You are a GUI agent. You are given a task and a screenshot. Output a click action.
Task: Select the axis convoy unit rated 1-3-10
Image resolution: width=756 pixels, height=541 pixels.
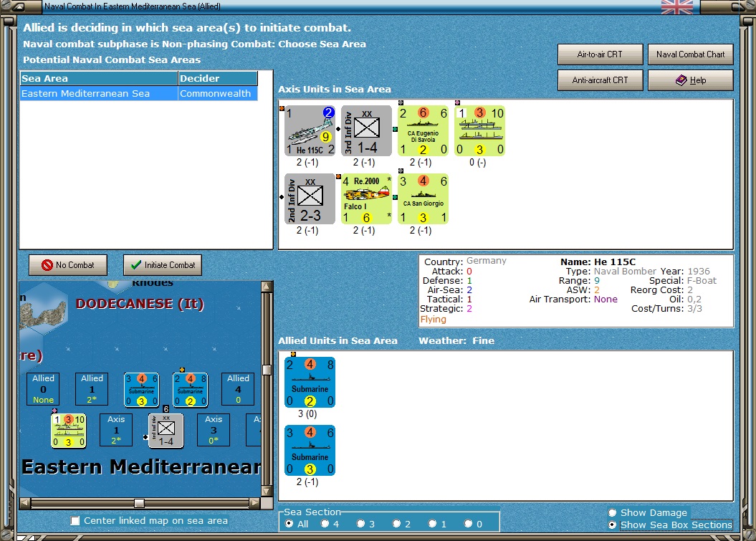click(479, 130)
